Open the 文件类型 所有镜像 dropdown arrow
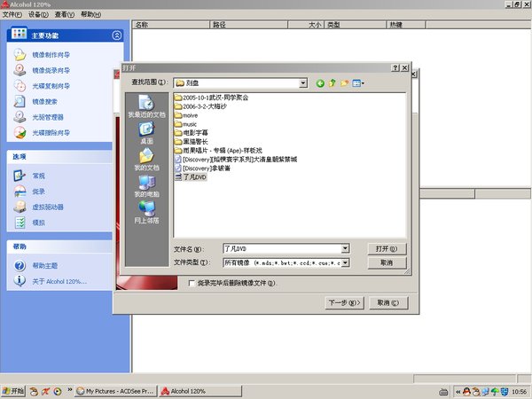532x399 pixels. 345,262
